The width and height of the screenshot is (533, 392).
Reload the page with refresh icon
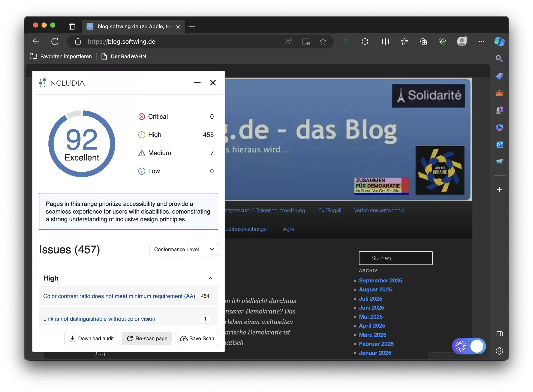point(55,42)
